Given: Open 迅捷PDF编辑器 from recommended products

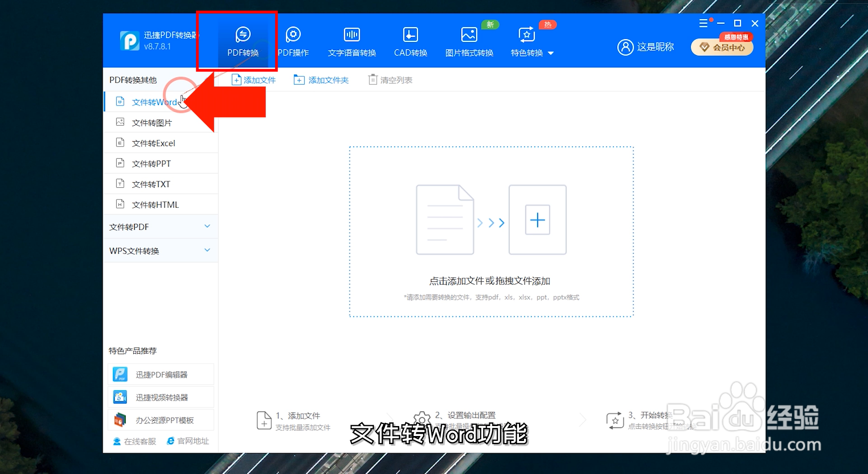Looking at the screenshot, I should 160,374.
